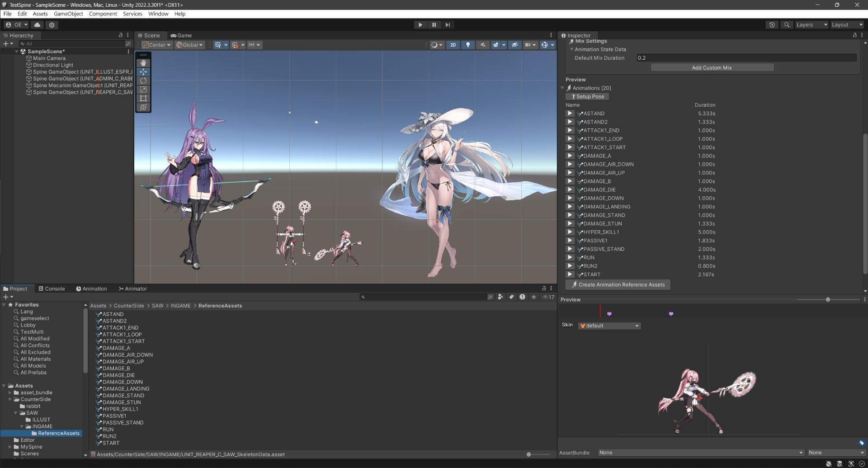This screenshot has height=468, width=868.
Task: Activate the Rotate tool
Action: click(x=143, y=80)
